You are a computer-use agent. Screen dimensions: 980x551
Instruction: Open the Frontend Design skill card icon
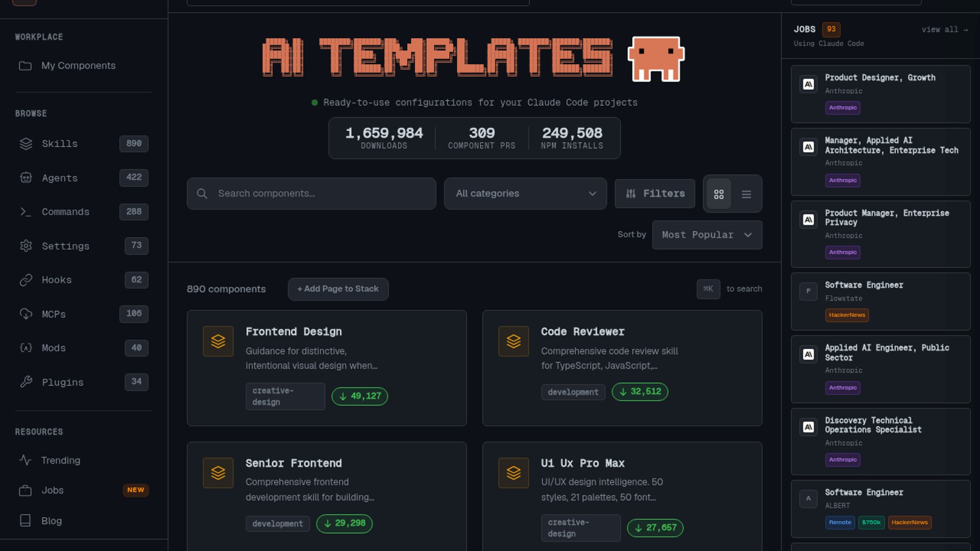[x=218, y=341]
